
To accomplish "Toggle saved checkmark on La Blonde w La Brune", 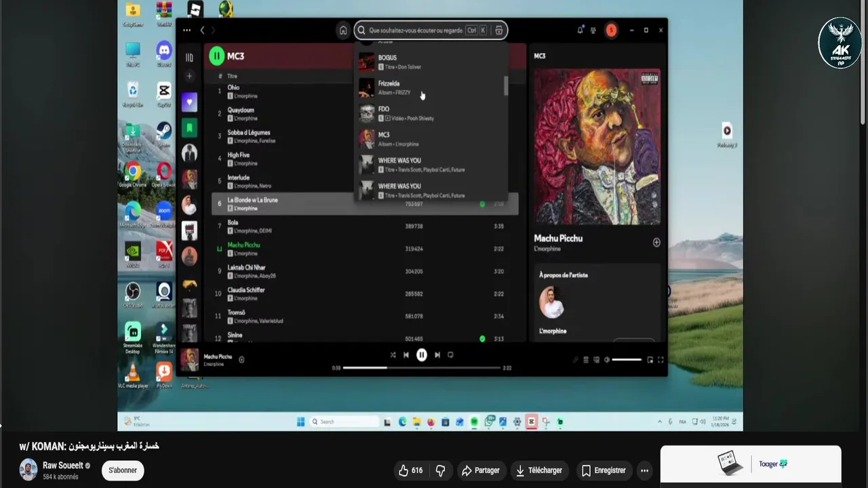I will (482, 204).
